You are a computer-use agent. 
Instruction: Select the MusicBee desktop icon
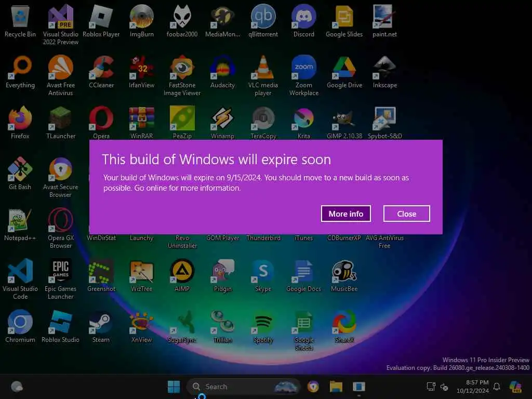tap(344, 275)
